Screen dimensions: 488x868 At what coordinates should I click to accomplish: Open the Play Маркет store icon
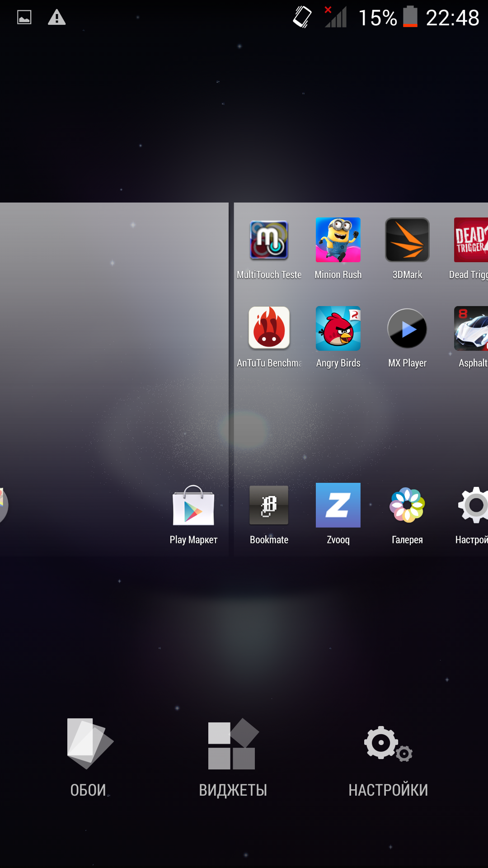pyautogui.click(x=193, y=505)
